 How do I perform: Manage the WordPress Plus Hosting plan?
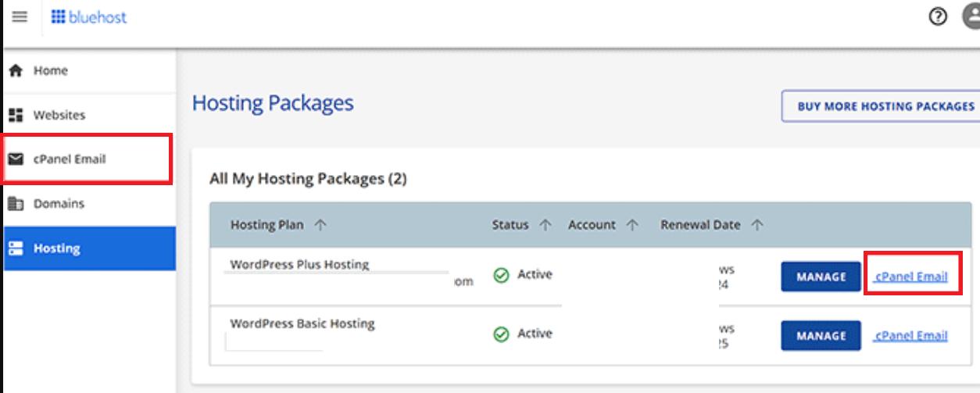click(x=821, y=277)
